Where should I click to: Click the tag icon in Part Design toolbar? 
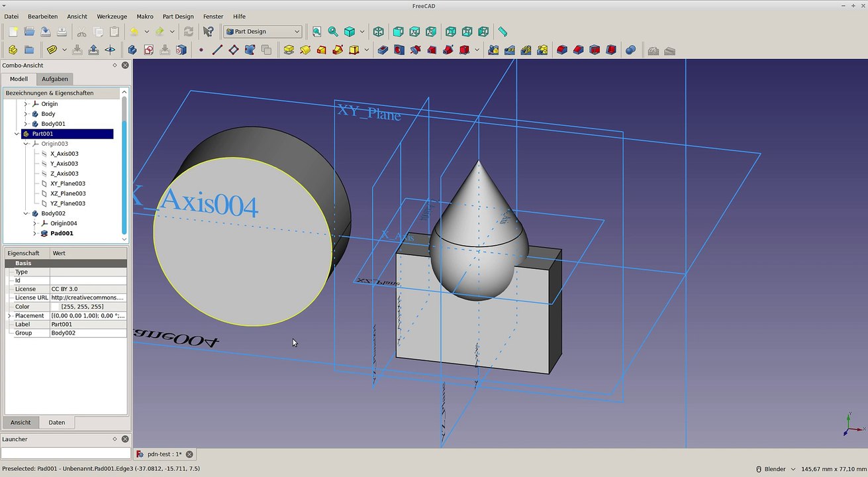(x=52, y=50)
